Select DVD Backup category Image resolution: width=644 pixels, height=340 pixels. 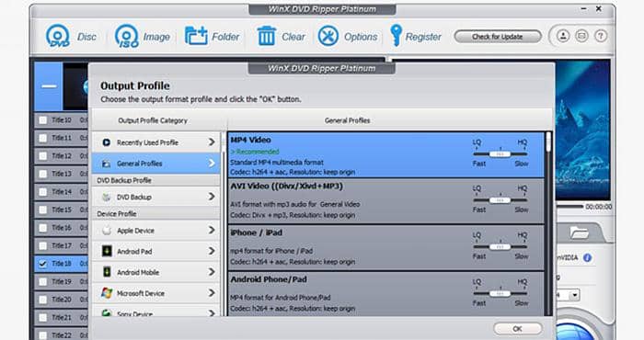(x=156, y=197)
